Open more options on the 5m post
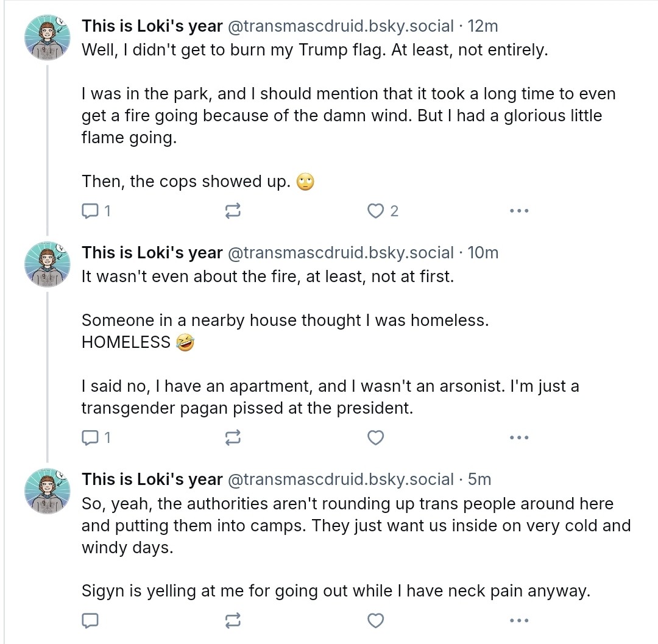 coord(518,621)
